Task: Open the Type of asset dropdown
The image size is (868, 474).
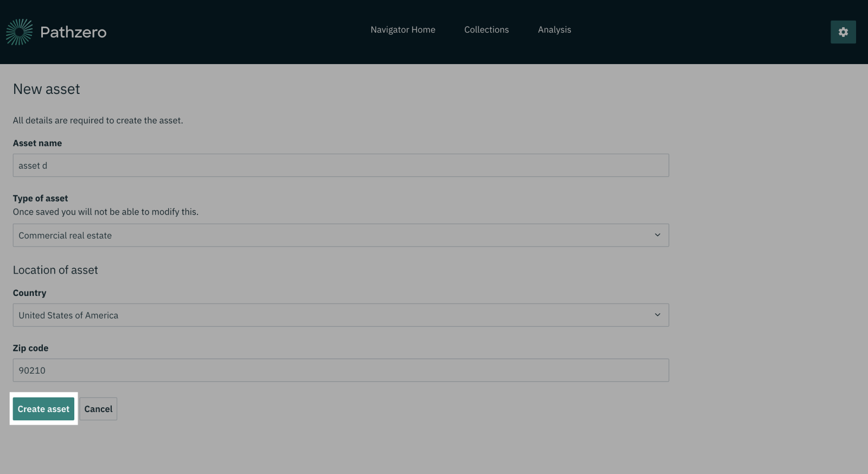Action: coord(341,235)
